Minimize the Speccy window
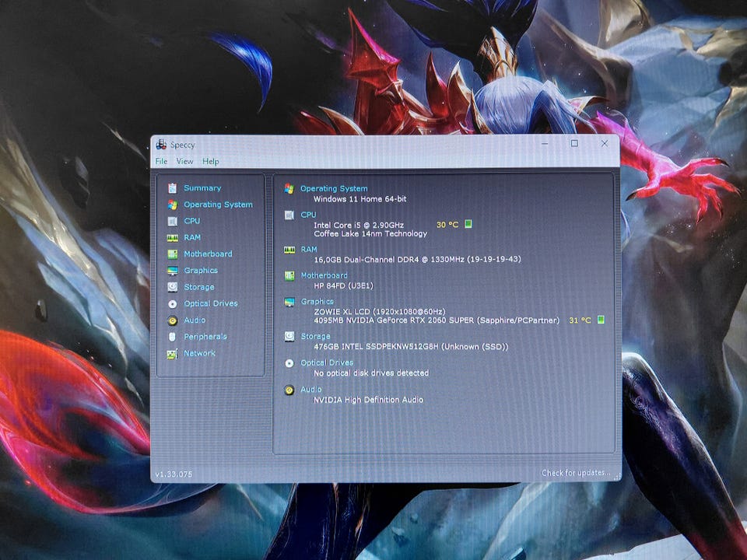Image resolution: width=747 pixels, height=560 pixels. click(545, 143)
